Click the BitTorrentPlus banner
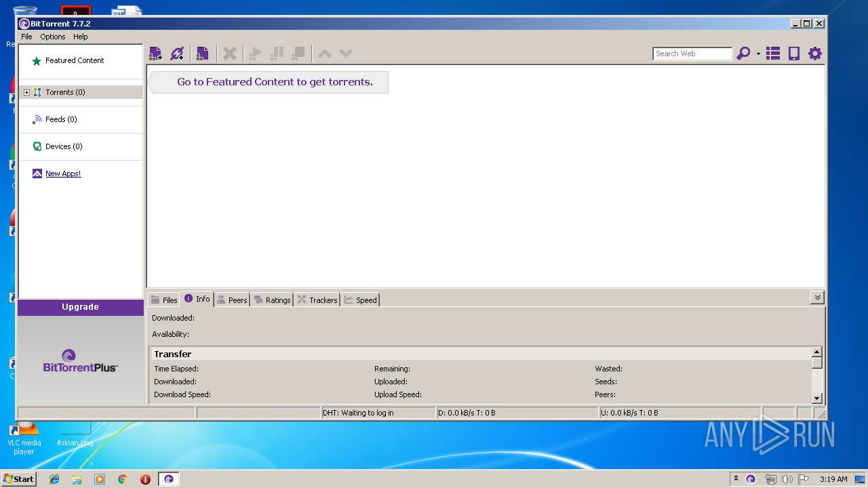Image resolution: width=868 pixels, height=488 pixels. pos(81,361)
